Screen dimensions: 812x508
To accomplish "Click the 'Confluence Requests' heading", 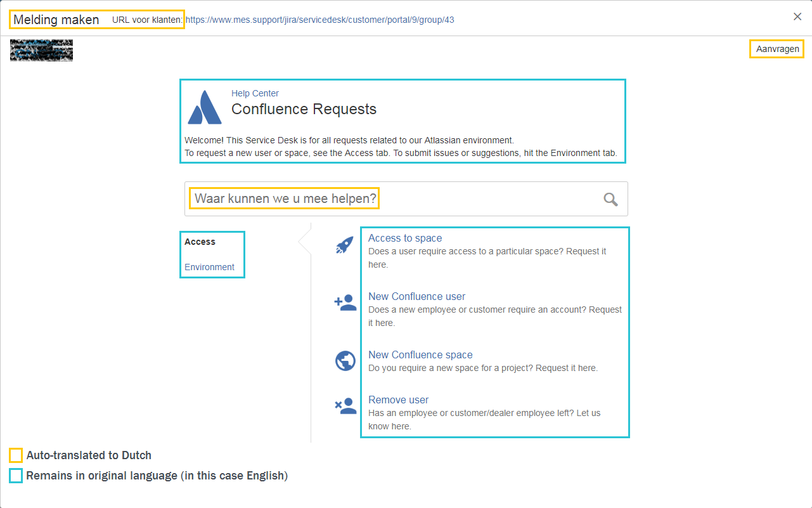I will (x=304, y=109).
